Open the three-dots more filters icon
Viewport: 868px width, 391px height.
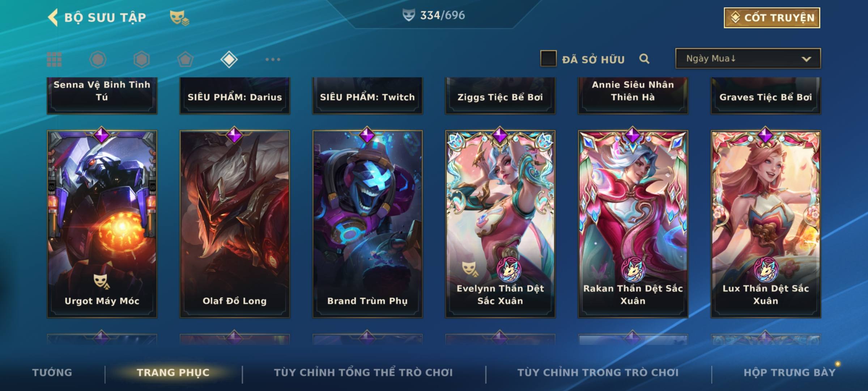pyautogui.click(x=273, y=59)
